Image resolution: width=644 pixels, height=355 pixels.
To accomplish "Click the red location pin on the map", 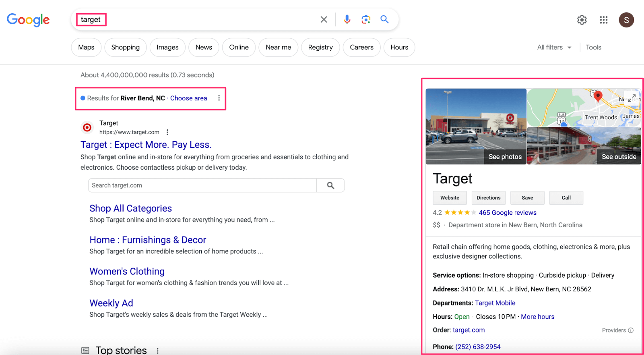I will [598, 96].
